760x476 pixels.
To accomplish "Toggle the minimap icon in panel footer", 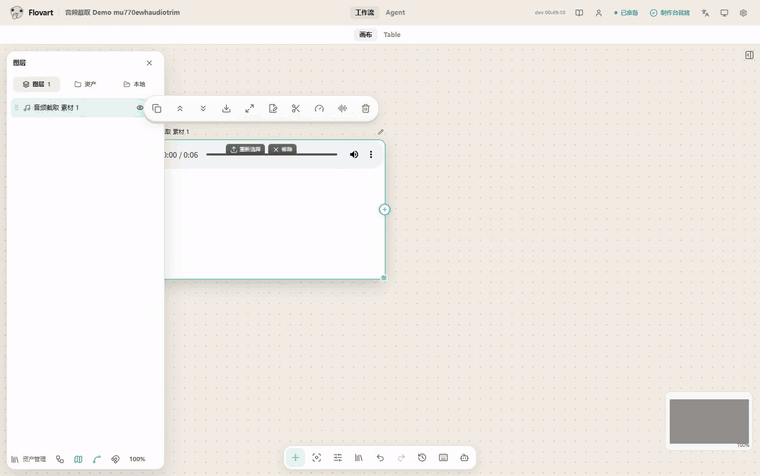I will coord(78,459).
